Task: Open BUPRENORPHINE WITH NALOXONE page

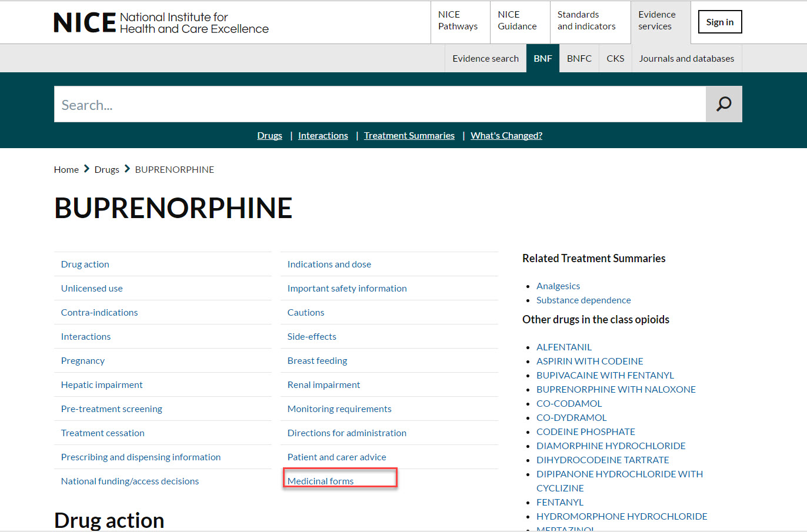Action: click(616, 390)
